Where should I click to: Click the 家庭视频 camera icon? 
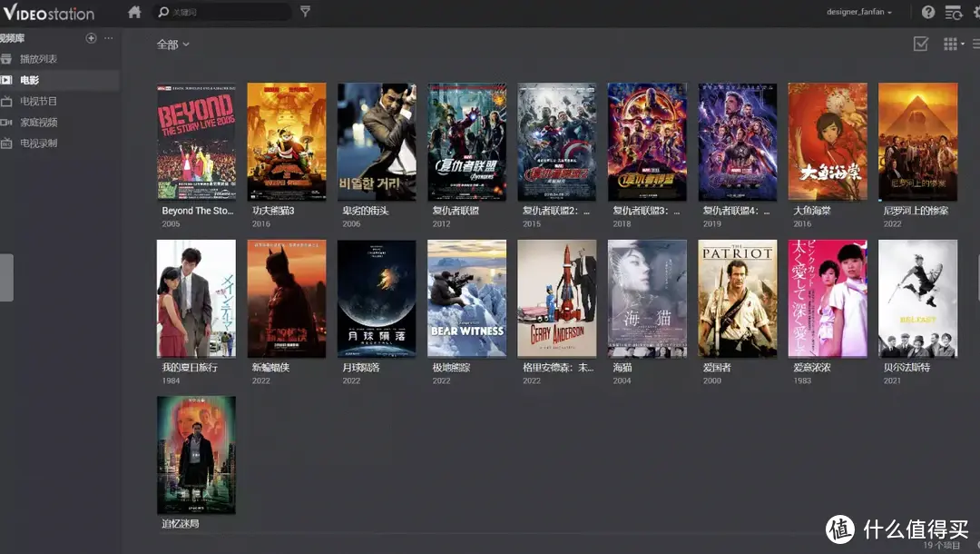(6, 122)
